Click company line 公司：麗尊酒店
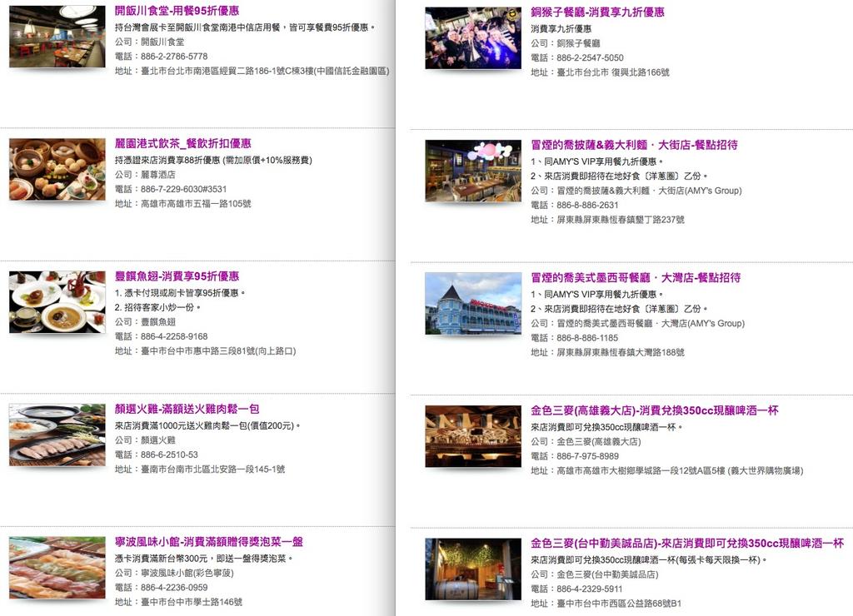 (145, 174)
